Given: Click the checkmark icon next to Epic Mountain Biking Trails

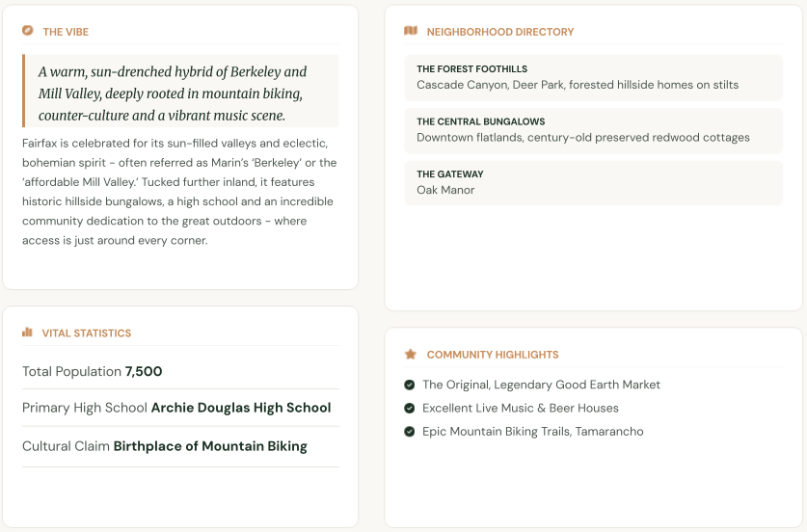Looking at the screenshot, I should point(409,431).
